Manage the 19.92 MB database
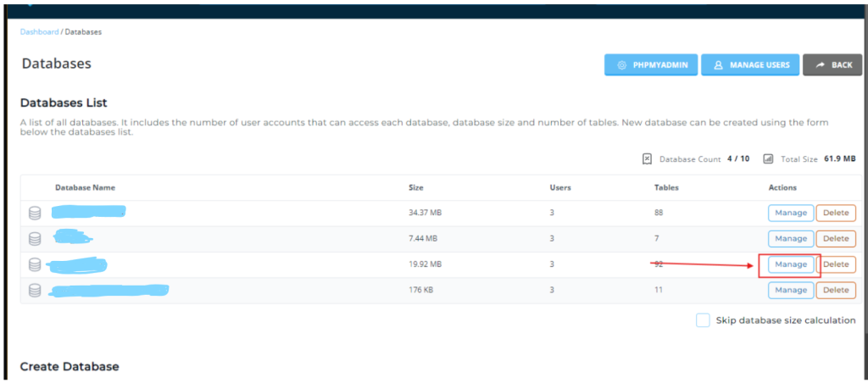Screen dimensions: 868x383 790,264
